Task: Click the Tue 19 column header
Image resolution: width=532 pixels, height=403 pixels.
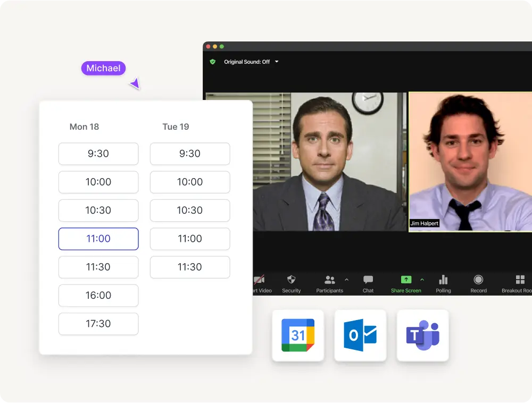Action: [x=176, y=127]
